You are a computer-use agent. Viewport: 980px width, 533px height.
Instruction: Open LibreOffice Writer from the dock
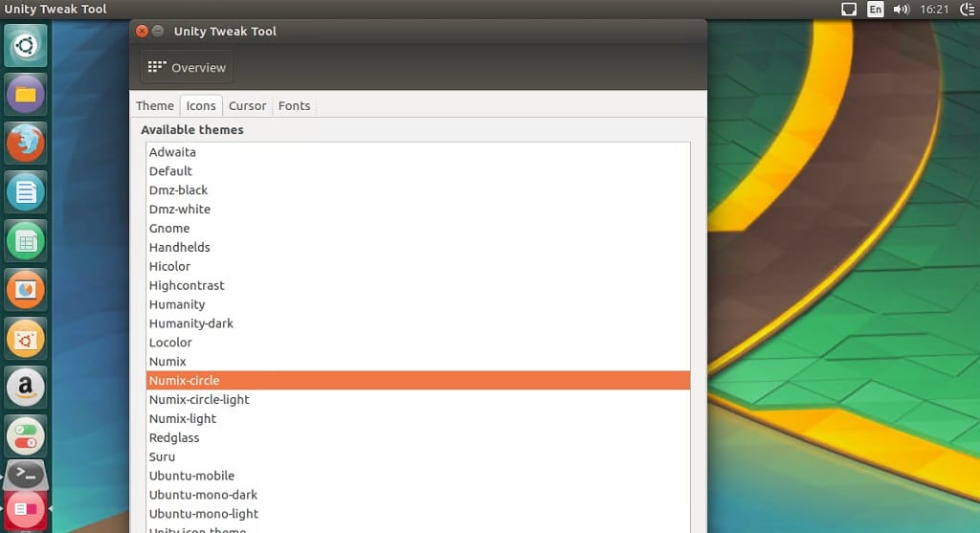pos(26,191)
